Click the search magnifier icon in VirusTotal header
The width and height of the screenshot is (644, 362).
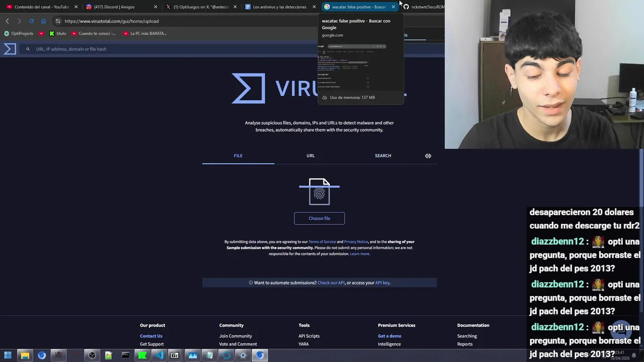pos(28,49)
